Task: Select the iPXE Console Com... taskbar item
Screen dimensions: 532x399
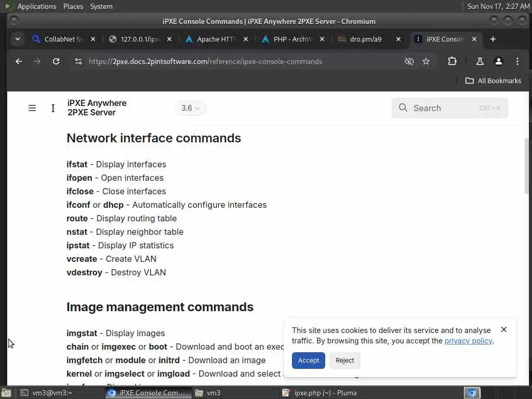Action: pos(148,393)
